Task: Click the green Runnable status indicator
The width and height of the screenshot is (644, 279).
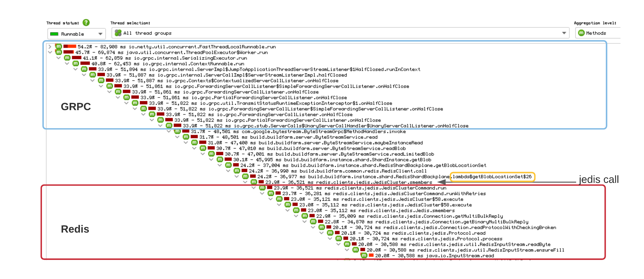Action: click(55, 34)
